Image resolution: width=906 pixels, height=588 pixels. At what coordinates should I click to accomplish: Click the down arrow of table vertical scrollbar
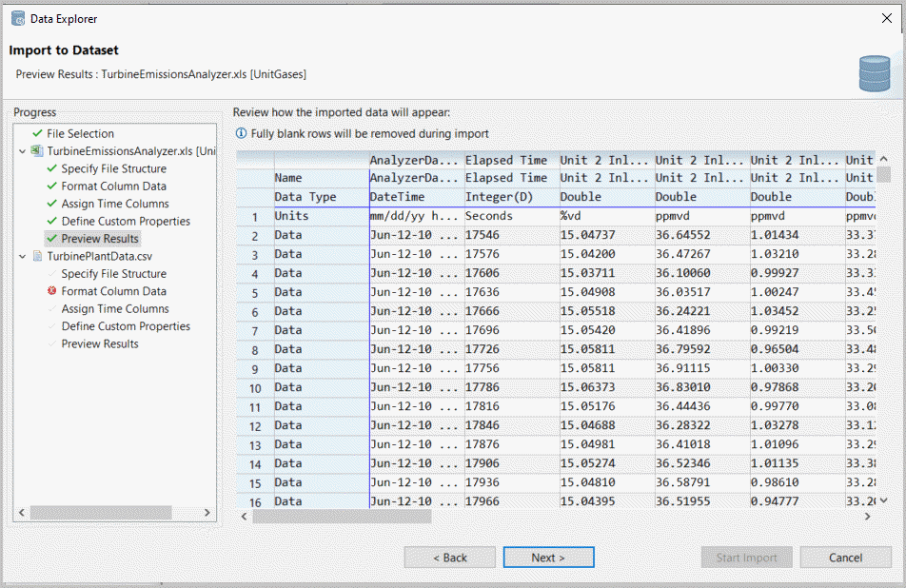[x=883, y=500]
